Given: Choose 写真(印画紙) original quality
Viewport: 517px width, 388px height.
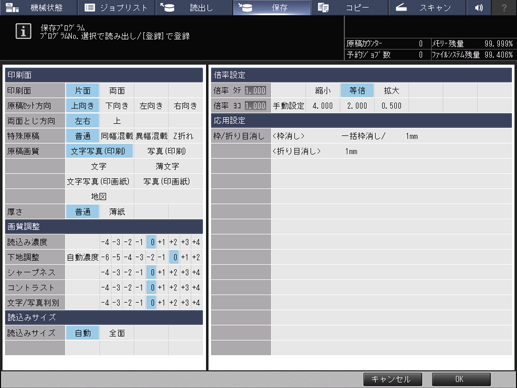Looking at the screenshot, I should (168, 181).
